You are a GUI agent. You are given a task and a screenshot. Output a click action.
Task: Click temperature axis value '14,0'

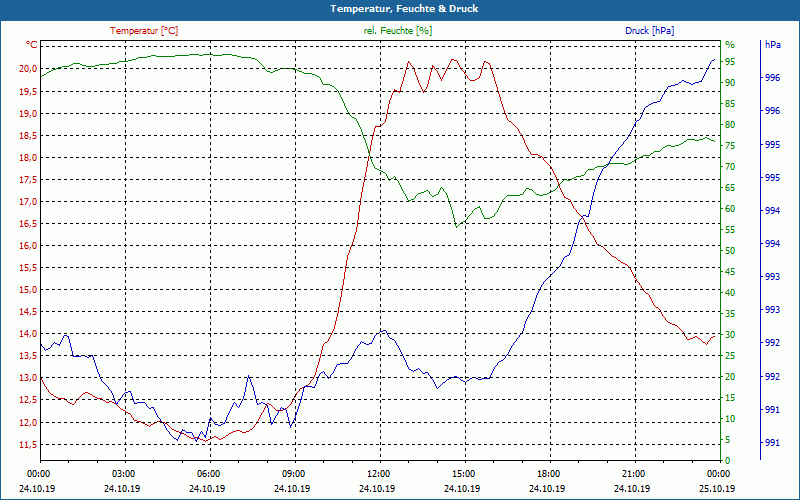click(x=28, y=334)
